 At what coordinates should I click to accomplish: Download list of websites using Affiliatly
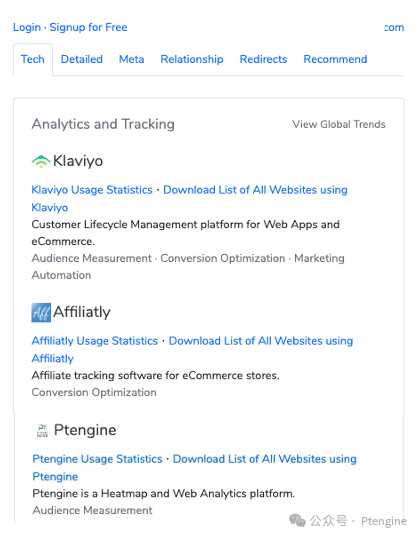coord(192,350)
